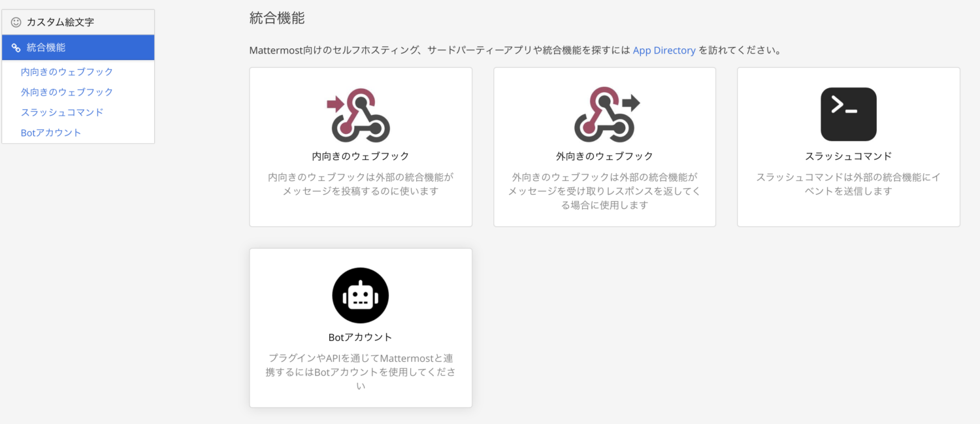Go to スラッシュコマンド in the sidebar

click(62, 112)
